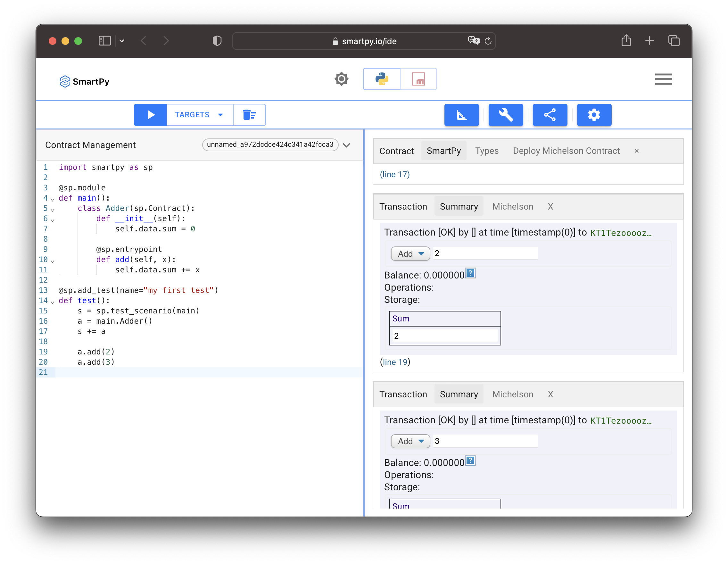The height and width of the screenshot is (564, 728).
Task: Go forward in Safari
Action: (166, 41)
